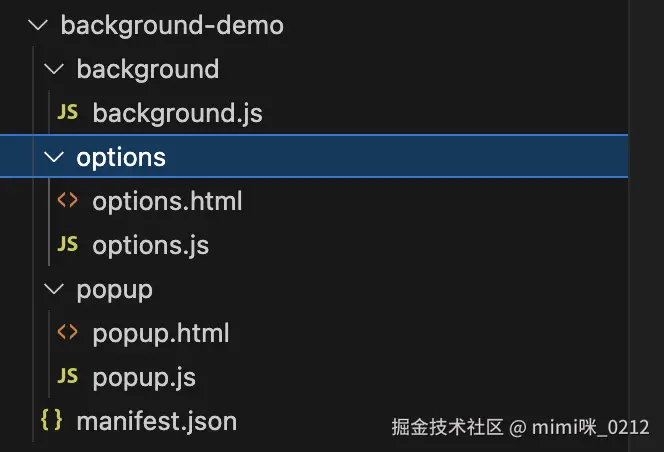
Task: Click the JS icon beside options.js
Action: click(67, 245)
